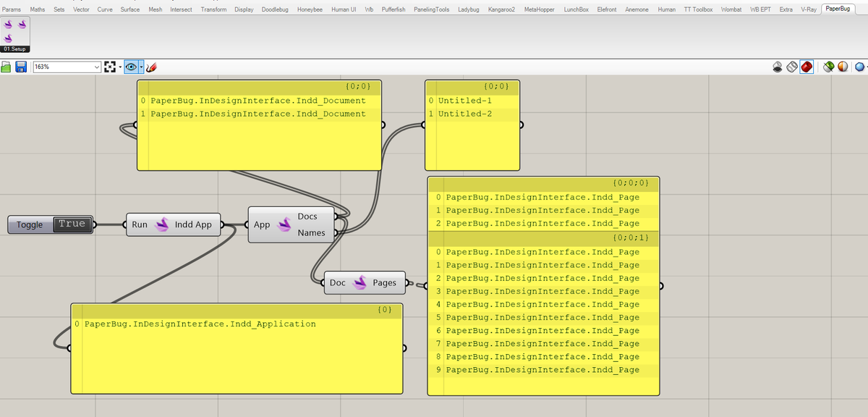This screenshot has height=417, width=868.
Task: Toggle the green selected-only preview icon
Action: (x=829, y=67)
